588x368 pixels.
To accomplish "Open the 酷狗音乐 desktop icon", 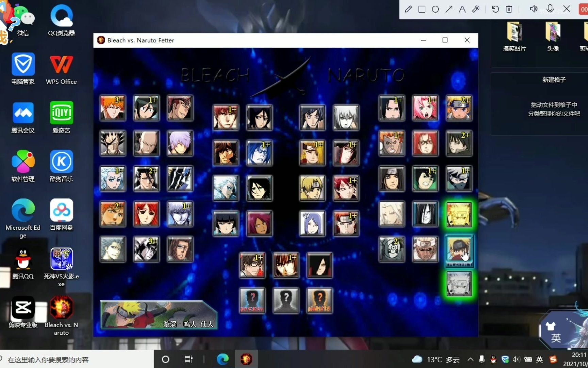I will 61,166.
